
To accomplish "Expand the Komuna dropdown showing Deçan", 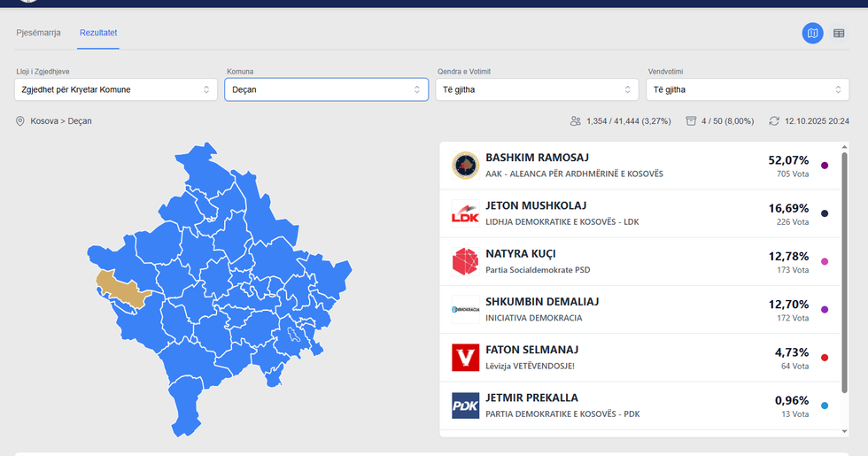I will [326, 89].
